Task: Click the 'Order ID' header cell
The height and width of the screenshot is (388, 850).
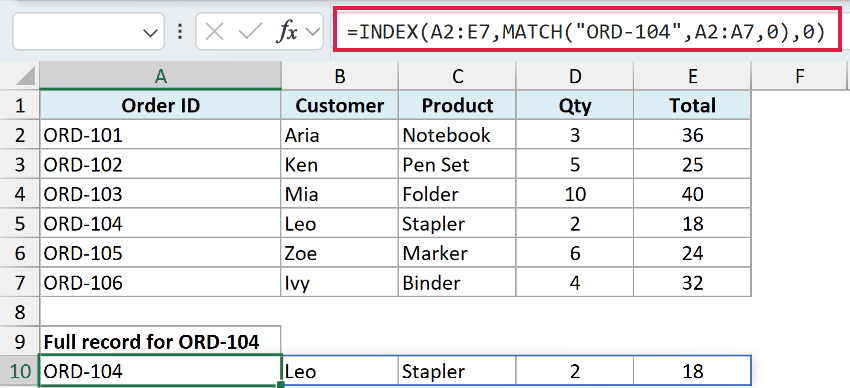Action: pyautogui.click(x=160, y=105)
